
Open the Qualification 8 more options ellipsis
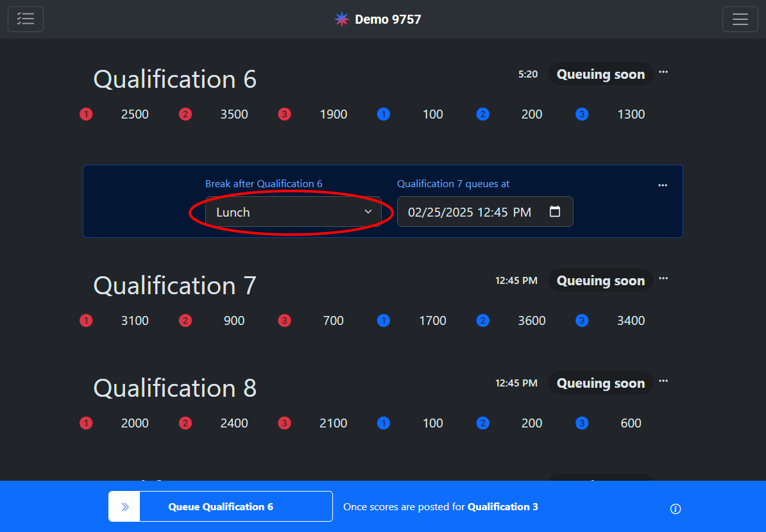[x=663, y=381]
